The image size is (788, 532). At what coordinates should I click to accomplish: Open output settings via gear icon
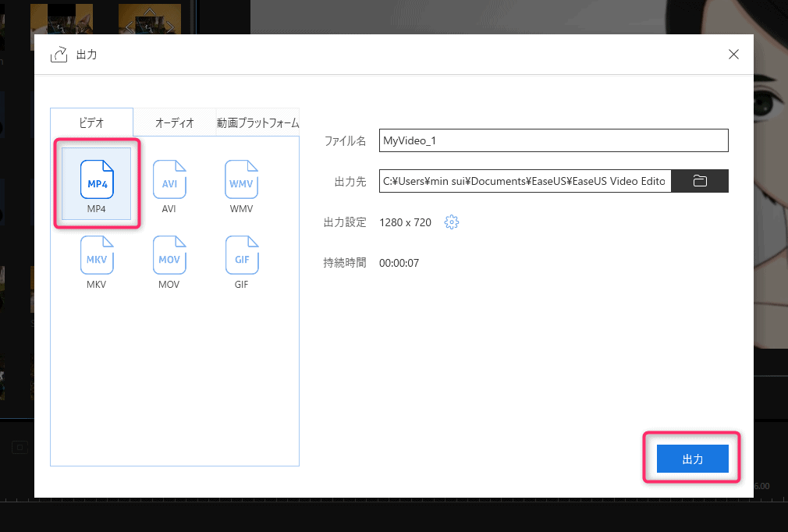pyautogui.click(x=451, y=222)
